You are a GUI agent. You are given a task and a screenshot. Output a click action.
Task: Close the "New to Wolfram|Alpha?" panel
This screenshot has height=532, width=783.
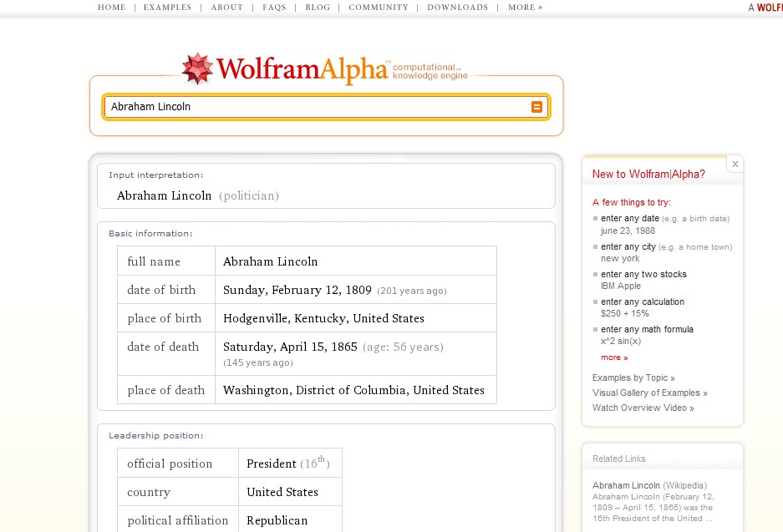[735, 164]
